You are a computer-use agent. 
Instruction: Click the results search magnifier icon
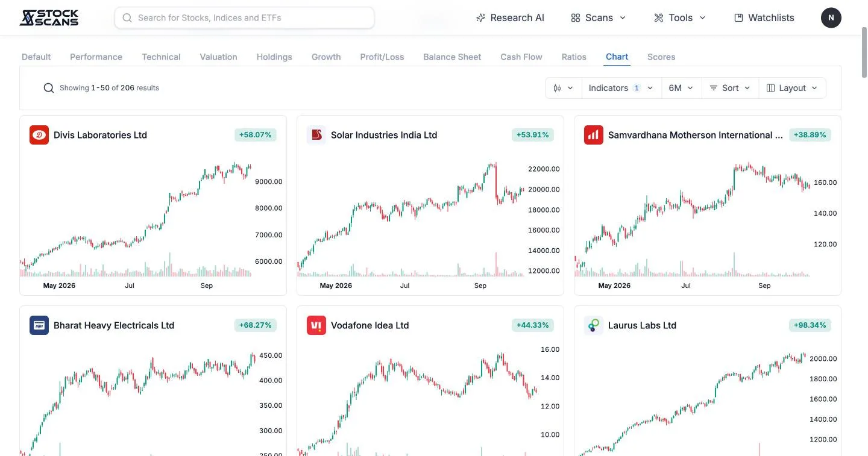49,88
